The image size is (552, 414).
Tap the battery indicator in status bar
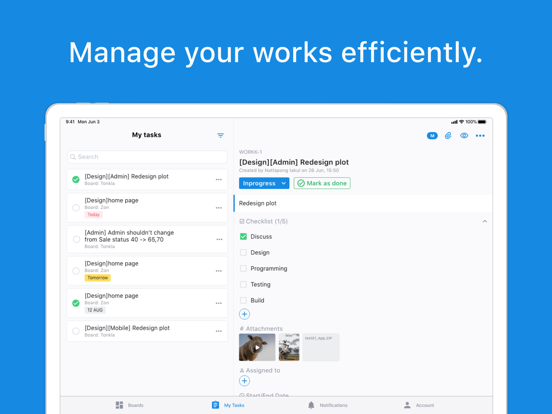tap(482, 122)
